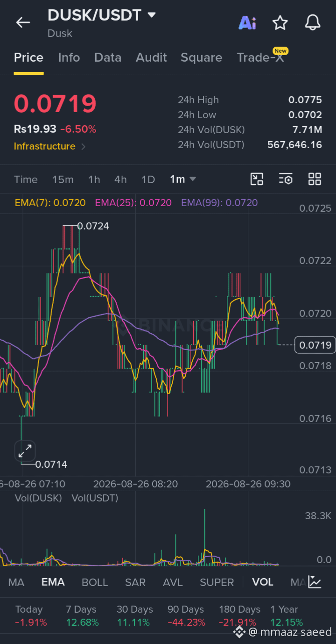Select the Vol(DUSK) volume label
This screenshot has width=336, height=644.
[x=38, y=498]
